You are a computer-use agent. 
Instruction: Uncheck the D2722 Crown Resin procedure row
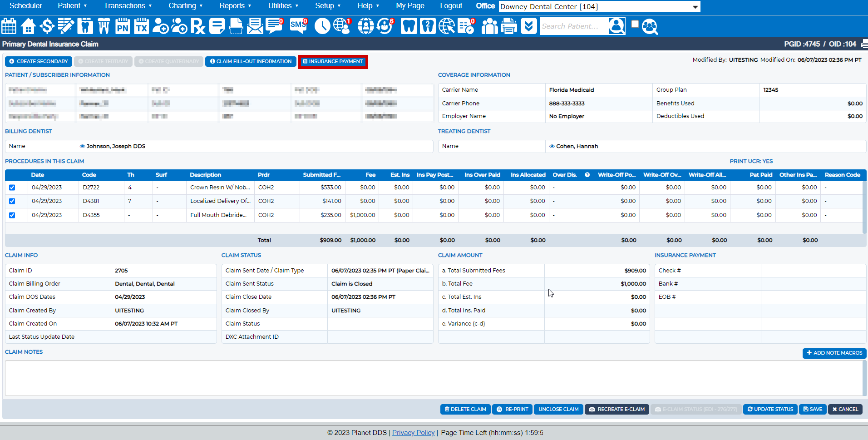(12, 187)
